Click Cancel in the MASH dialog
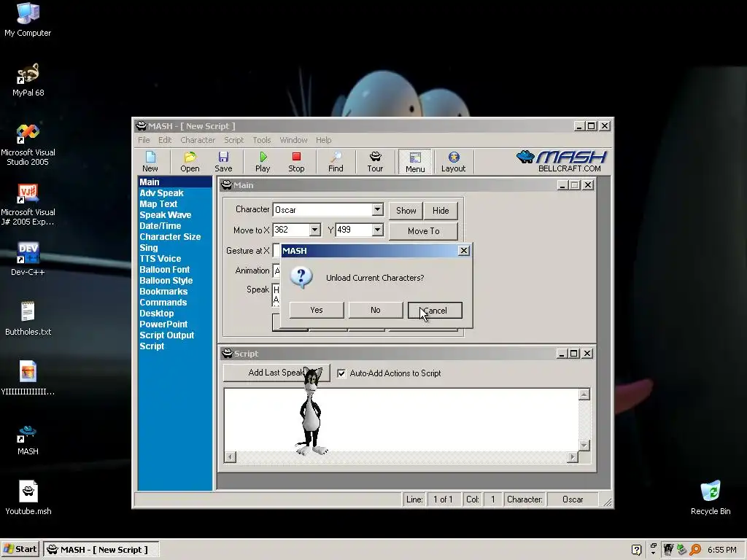The width and height of the screenshot is (747, 560). click(435, 310)
